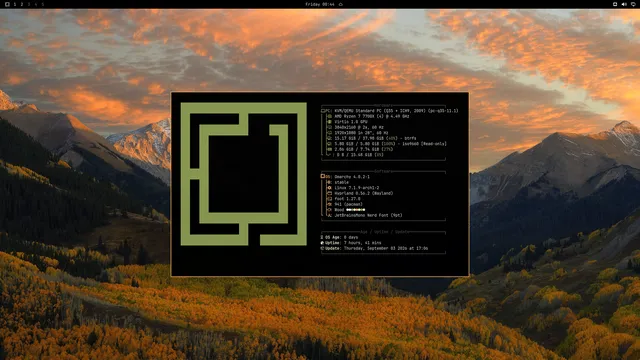
Task: Click the 'OS Age: 0 days' line
Action: 339,237
